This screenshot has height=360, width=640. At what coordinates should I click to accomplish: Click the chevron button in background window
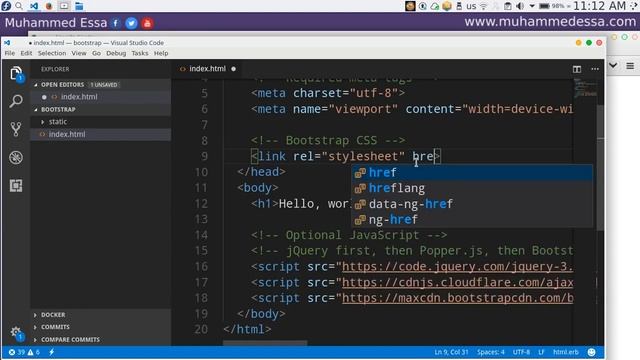pos(613,65)
